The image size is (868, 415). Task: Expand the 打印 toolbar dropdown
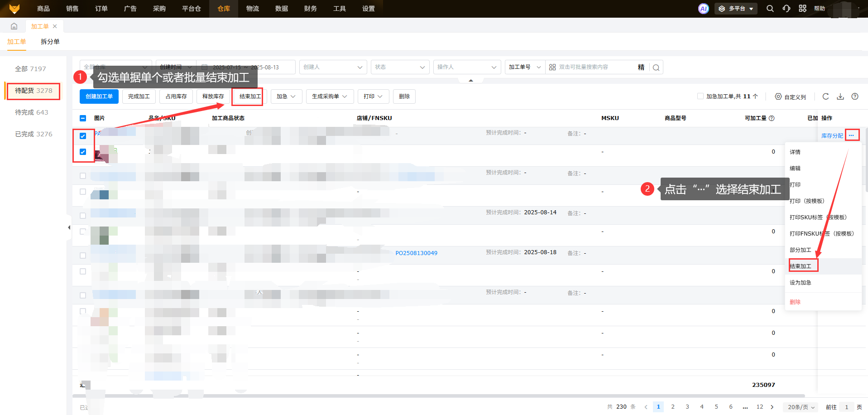(373, 97)
